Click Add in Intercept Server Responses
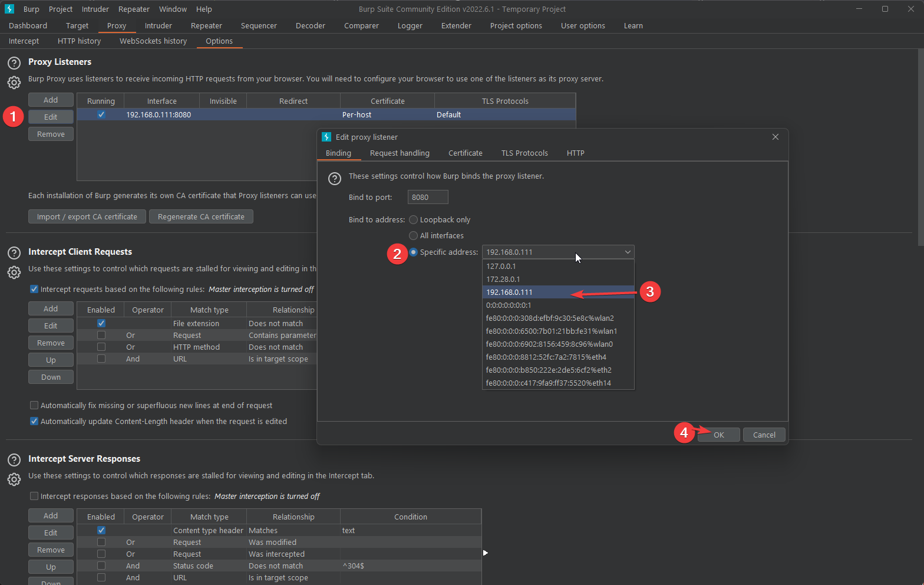Screen dimensions: 924x585 click(51, 515)
